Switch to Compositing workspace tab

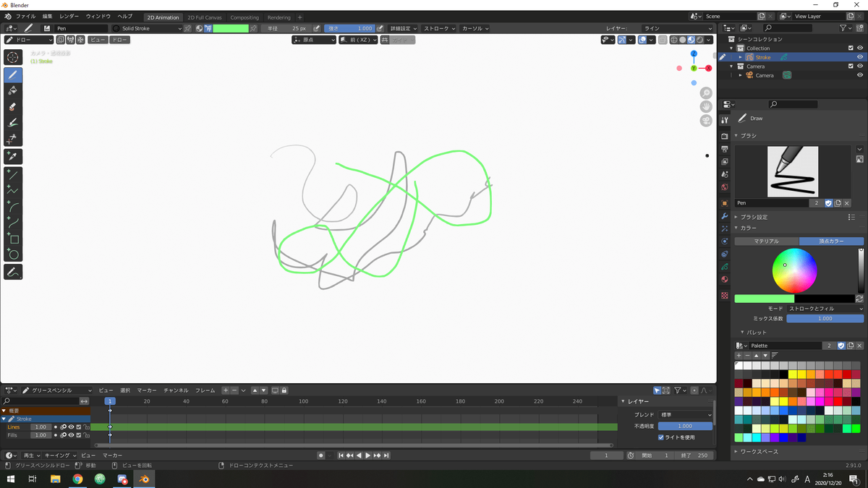click(x=244, y=17)
